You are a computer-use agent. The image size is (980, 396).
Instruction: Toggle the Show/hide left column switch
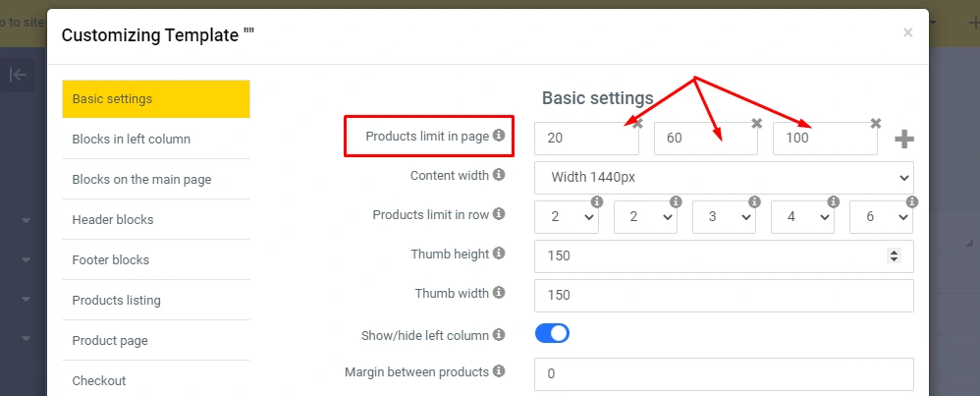click(552, 334)
